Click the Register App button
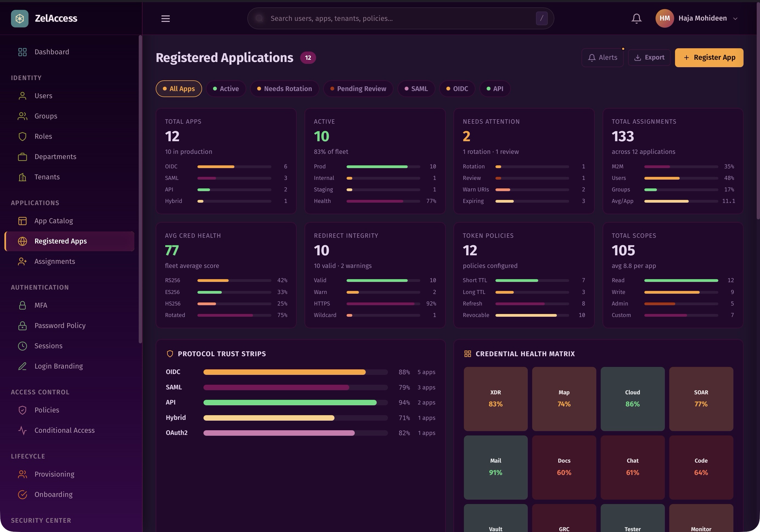Image resolution: width=760 pixels, height=532 pixels. click(709, 57)
